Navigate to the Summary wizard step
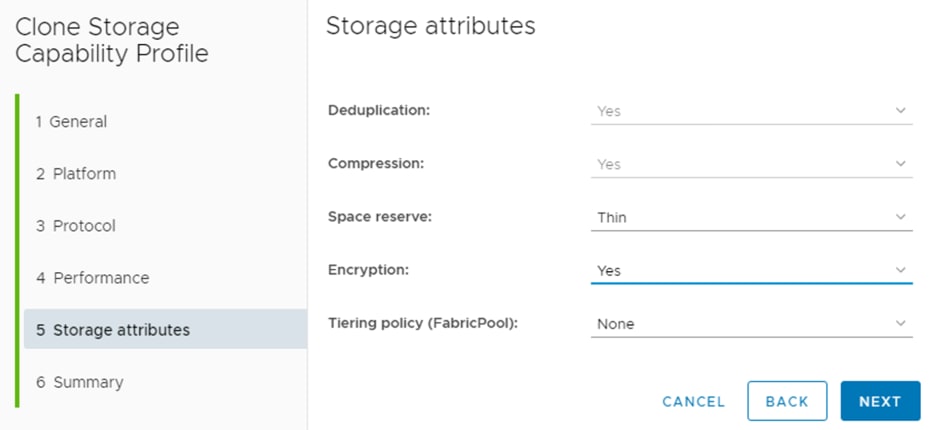 coord(79,382)
